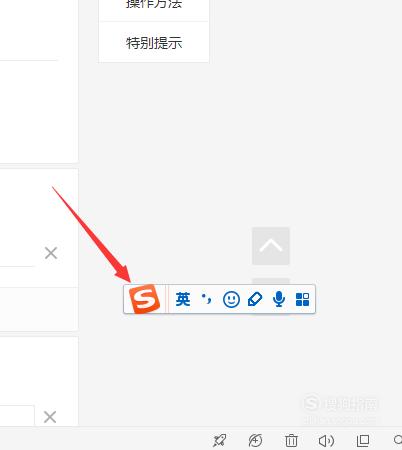The height and width of the screenshot is (450, 402).
Task: Toggle the 英 Chinese/English input mode
Action: pos(183,299)
